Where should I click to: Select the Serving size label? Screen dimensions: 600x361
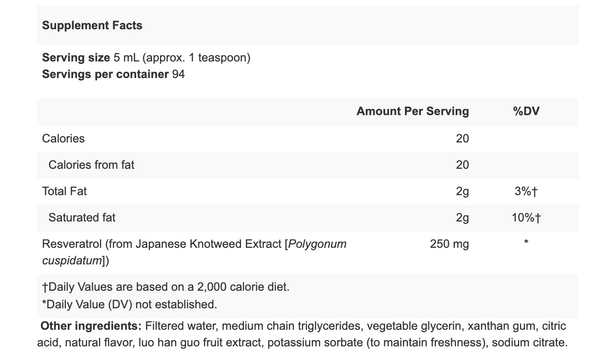(76, 57)
